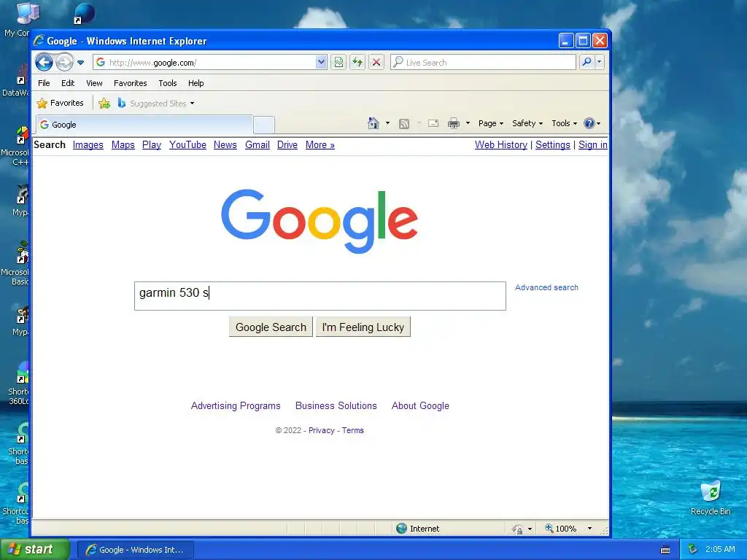Go back with the blue Back arrow
Image resolution: width=747 pixels, height=560 pixels.
(x=44, y=63)
